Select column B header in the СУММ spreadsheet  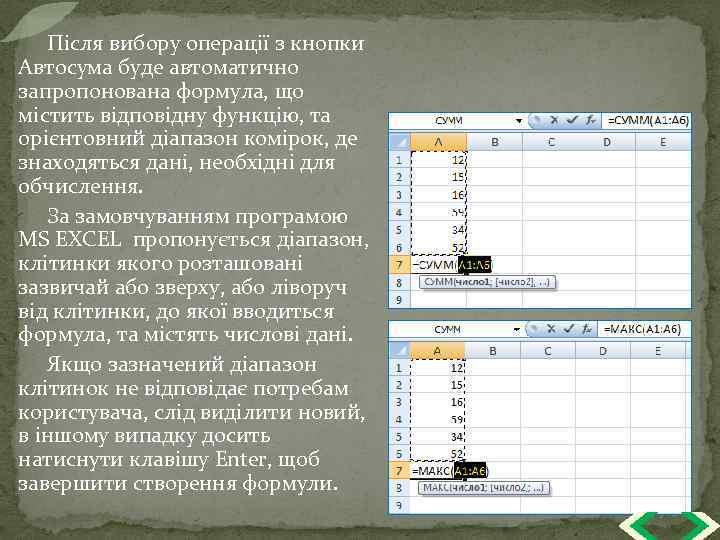point(495,142)
